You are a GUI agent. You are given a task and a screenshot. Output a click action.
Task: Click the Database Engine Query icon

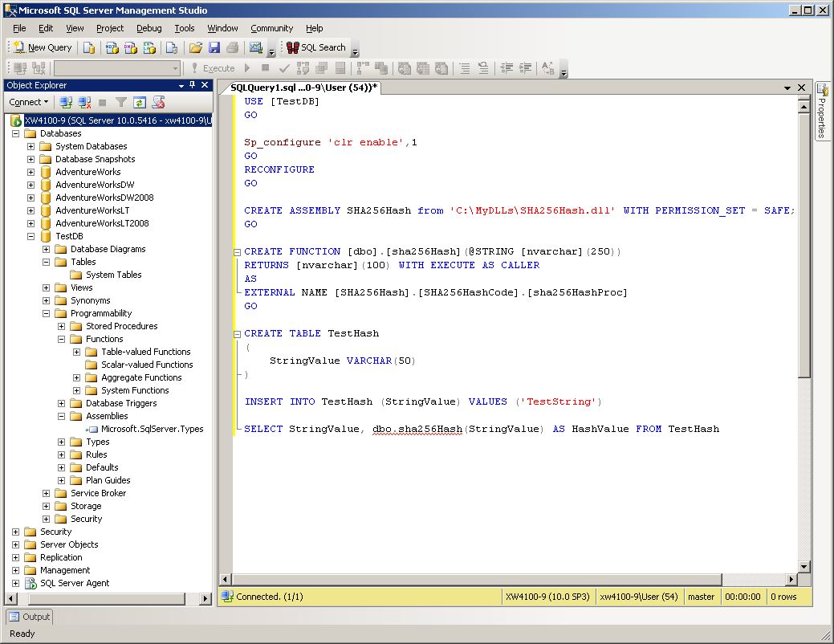pyautogui.click(x=89, y=47)
